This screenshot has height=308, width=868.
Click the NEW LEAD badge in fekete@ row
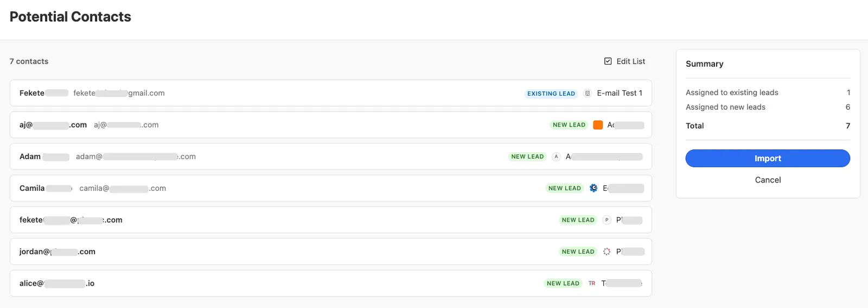pyautogui.click(x=578, y=220)
